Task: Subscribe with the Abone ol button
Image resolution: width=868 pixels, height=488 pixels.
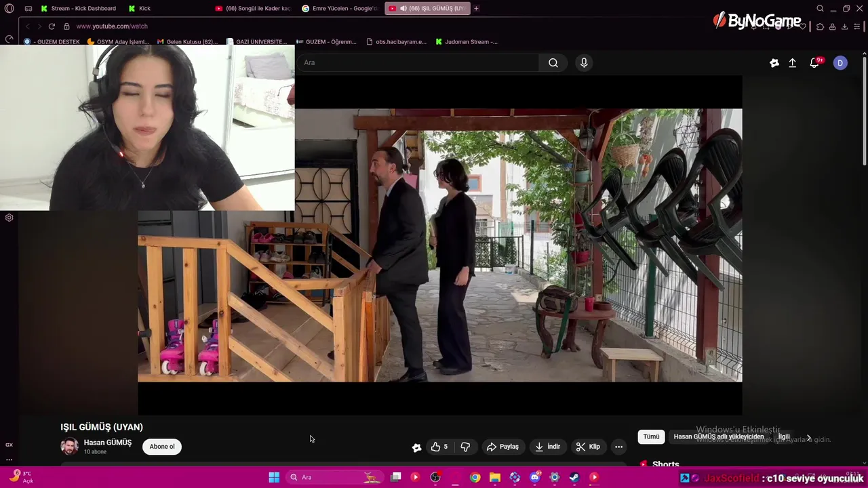Action: (x=162, y=446)
